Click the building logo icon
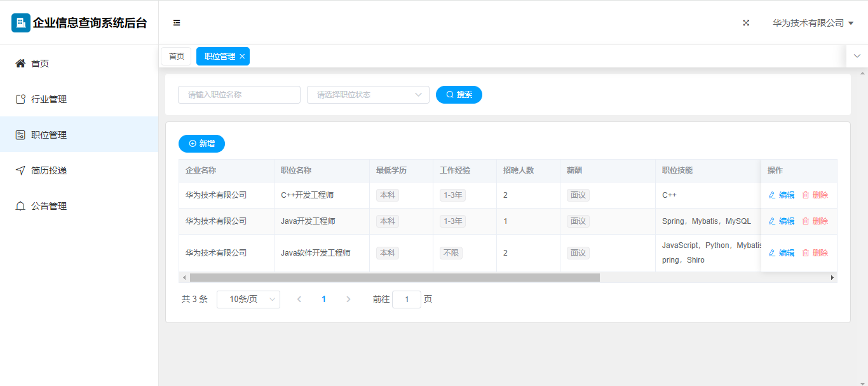Image resolution: width=868 pixels, height=386 pixels. 21,23
